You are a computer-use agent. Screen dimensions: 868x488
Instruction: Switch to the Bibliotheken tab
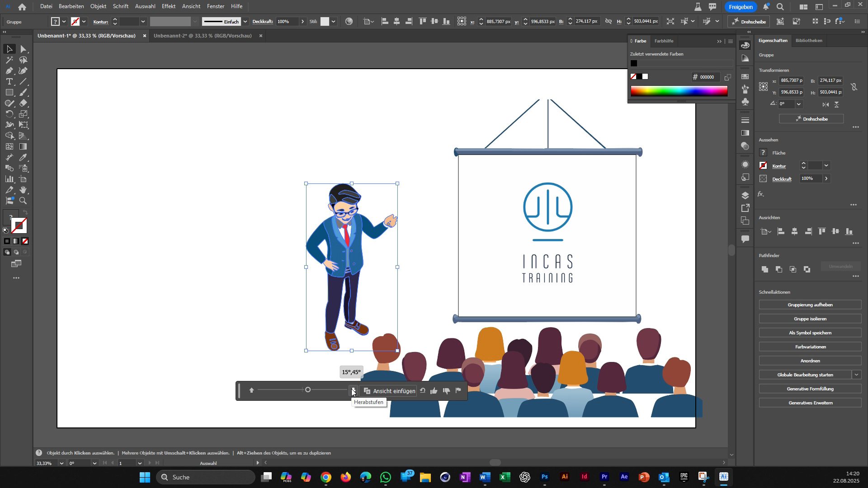(x=809, y=41)
